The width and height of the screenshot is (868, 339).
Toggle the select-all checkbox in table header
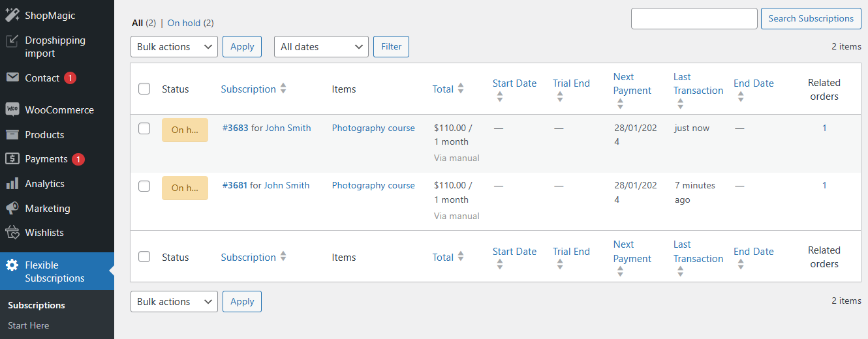coord(144,89)
